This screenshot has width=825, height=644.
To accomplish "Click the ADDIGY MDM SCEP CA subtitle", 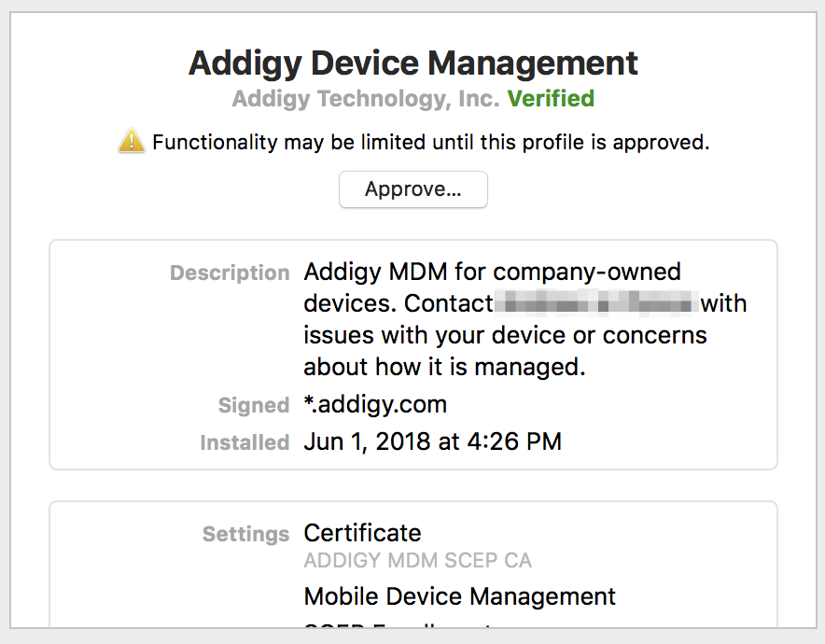I will [x=418, y=560].
